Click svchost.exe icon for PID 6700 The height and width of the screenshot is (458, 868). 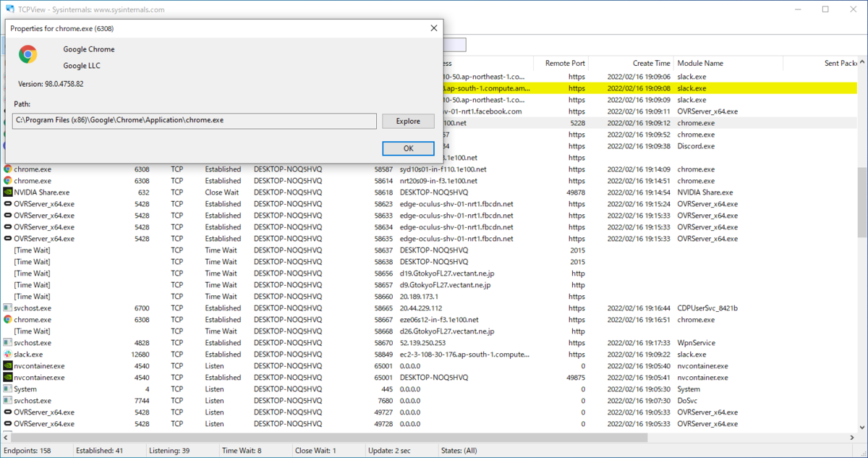(8, 308)
